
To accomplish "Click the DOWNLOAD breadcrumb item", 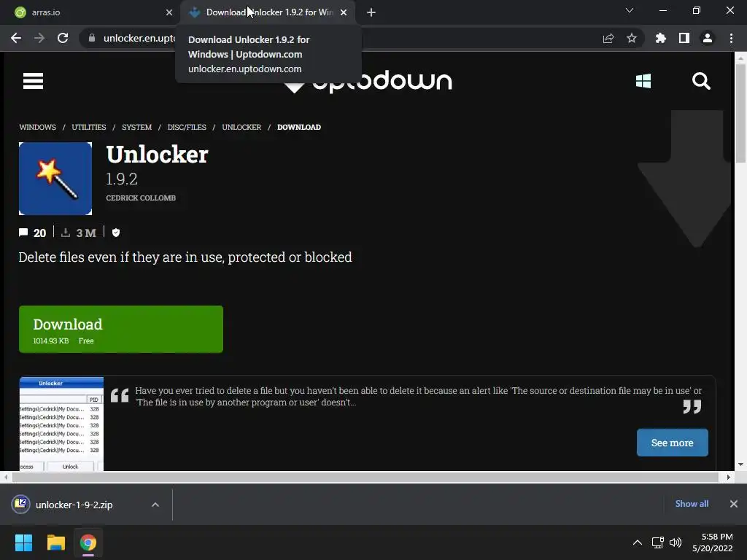I will click(x=298, y=127).
